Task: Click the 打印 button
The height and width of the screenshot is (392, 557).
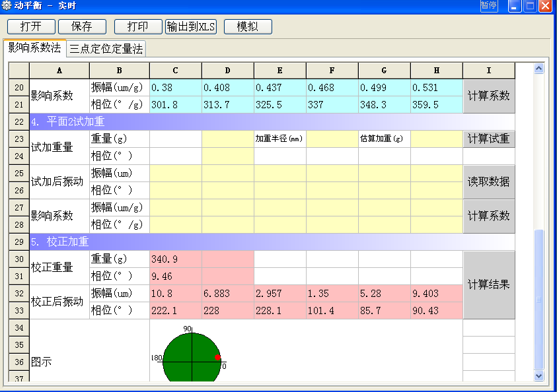Action: point(138,26)
